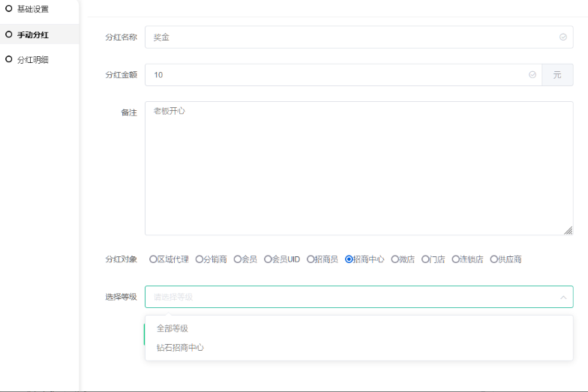Click the 分红名称 input field
The image size is (588, 392).
click(352, 37)
